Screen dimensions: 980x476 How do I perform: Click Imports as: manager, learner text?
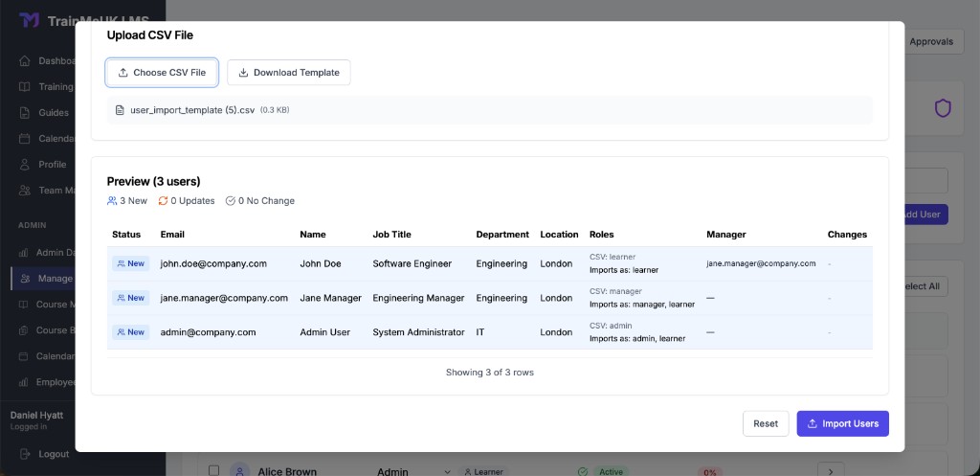pyautogui.click(x=642, y=304)
